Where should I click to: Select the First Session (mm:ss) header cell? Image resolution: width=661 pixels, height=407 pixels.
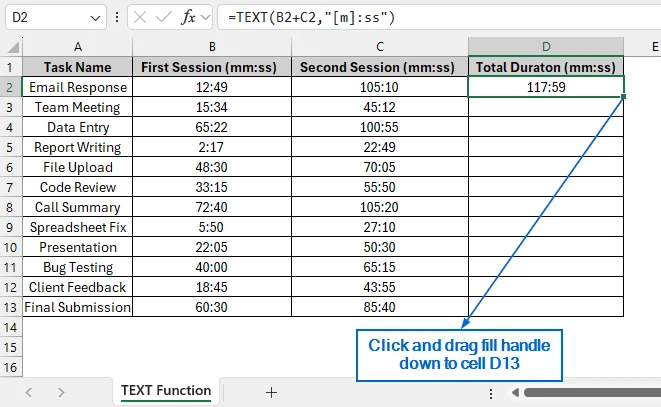tap(212, 67)
